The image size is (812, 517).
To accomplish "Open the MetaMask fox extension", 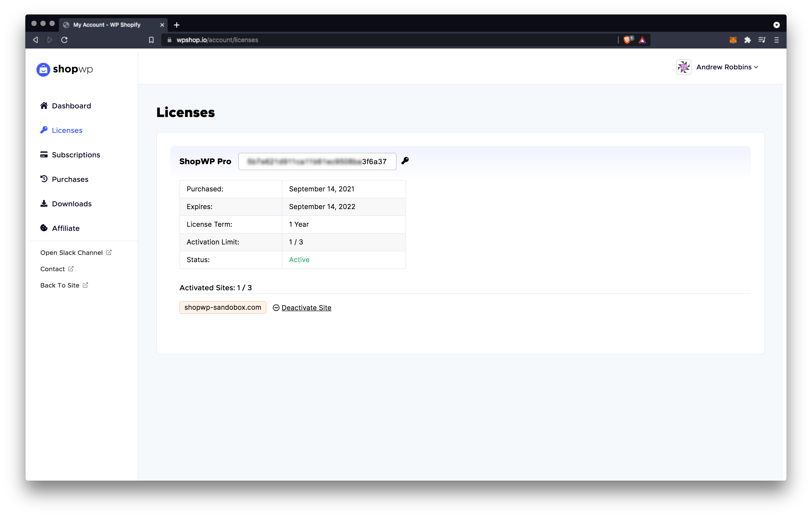I will [x=733, y=40].
